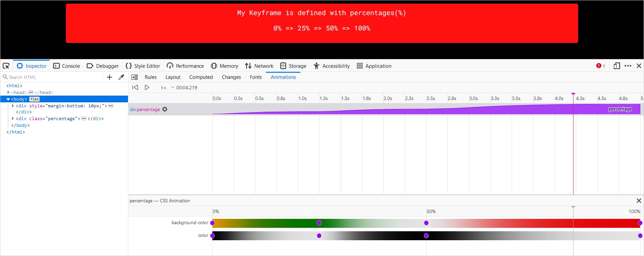This screenshot has height=256, width=644.
Task: Rewind the animations to start
Action: pos(135,88)
